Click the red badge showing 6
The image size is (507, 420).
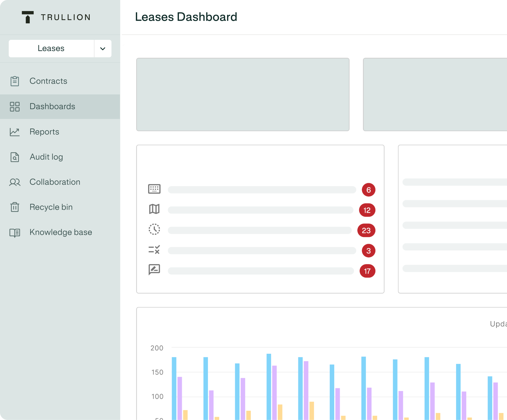(x=368, y=190)
